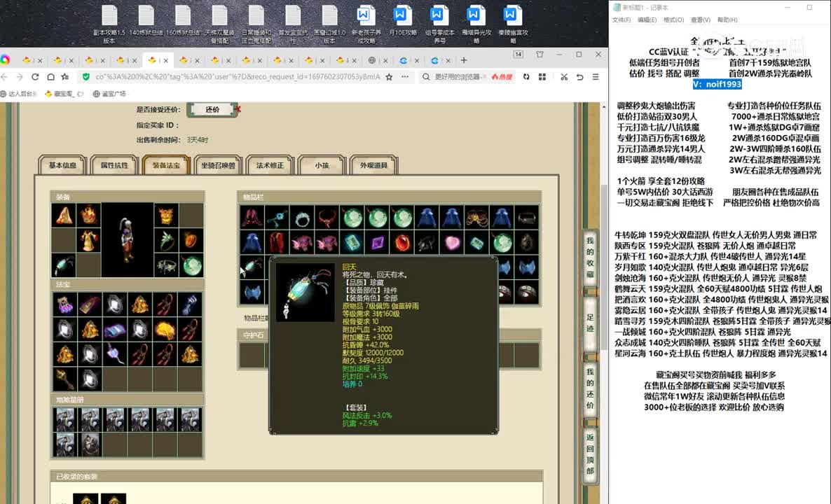Open desktop file 160炼狱总结
This screenshot has width=831, height=504.
pyautogui.click(x=183, y=21)
